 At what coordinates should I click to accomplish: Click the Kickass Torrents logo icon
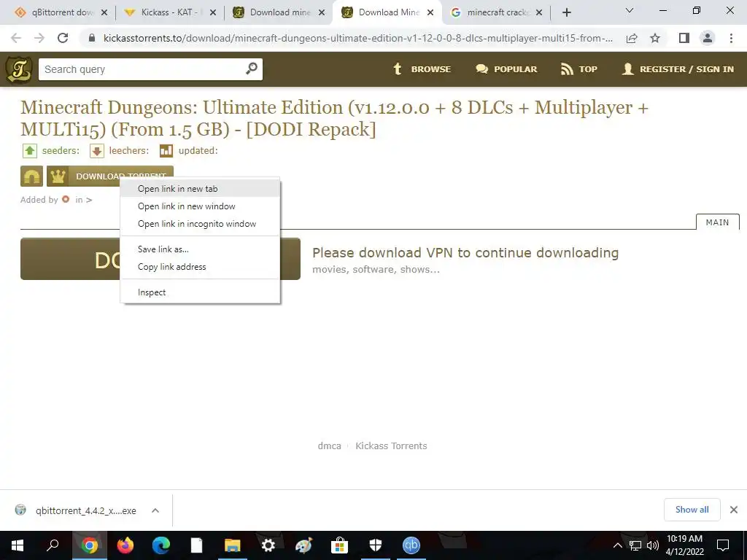coord(18,69)
